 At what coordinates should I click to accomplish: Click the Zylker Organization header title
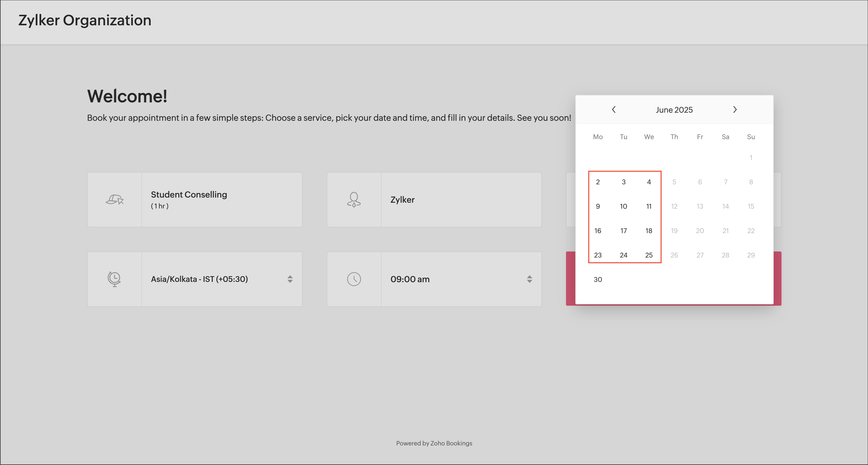(x=85, y=20)
